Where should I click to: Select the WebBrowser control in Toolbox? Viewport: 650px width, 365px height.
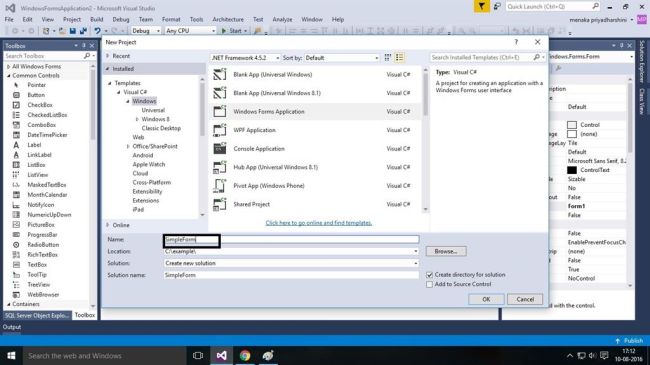[43, 294]
